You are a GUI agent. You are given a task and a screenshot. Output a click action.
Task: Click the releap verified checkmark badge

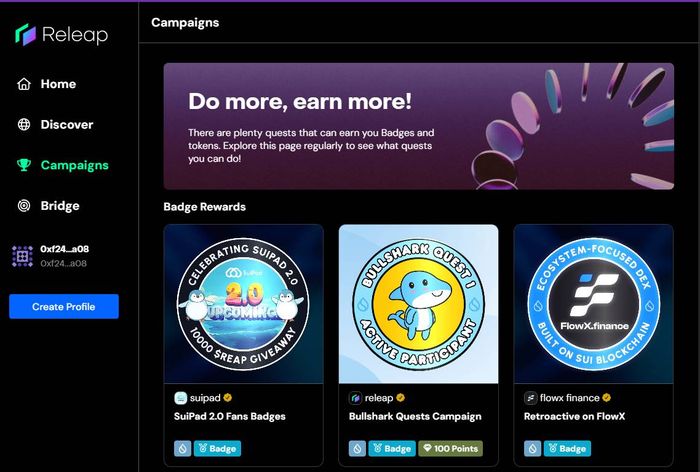(400, 397)
